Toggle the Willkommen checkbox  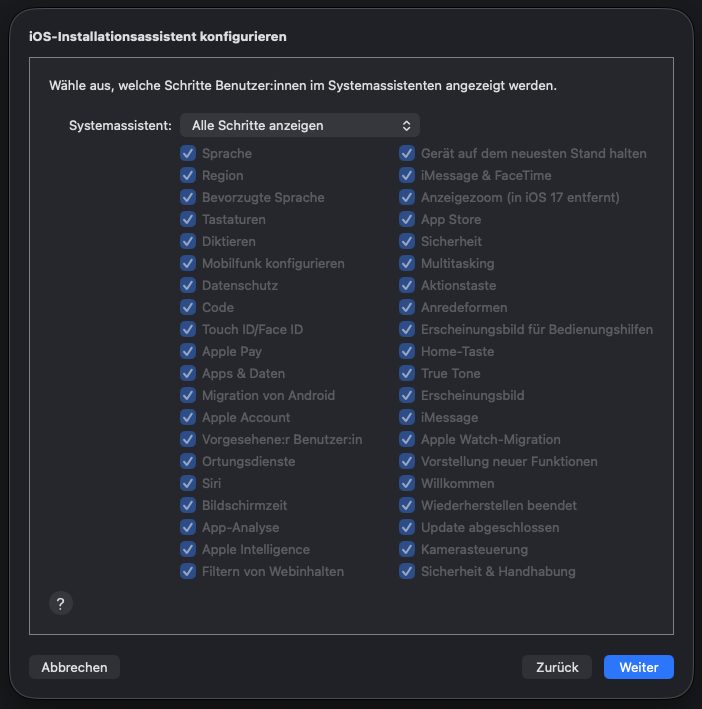point(407,483)
